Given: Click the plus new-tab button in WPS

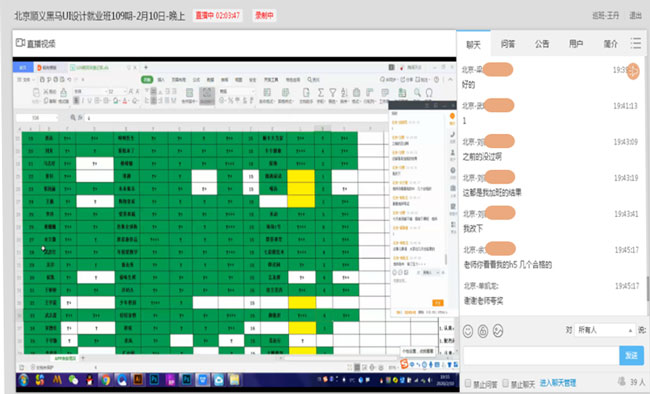Looking at the screenshot, I should click(146, 67).
